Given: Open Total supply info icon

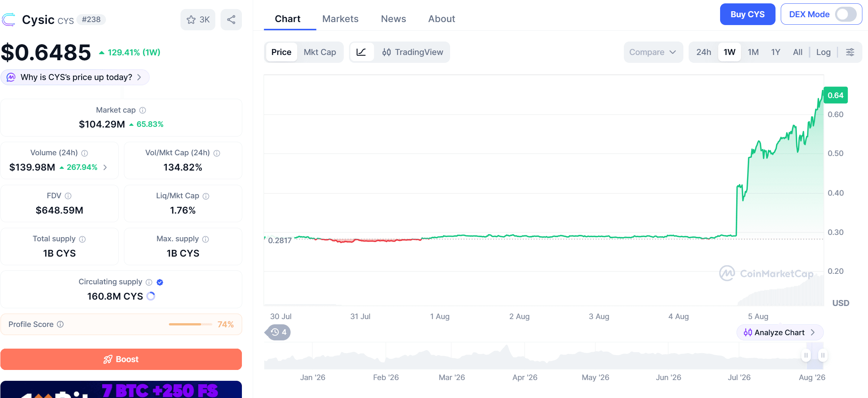Looking at the screenshot, I should click(82, 239).
